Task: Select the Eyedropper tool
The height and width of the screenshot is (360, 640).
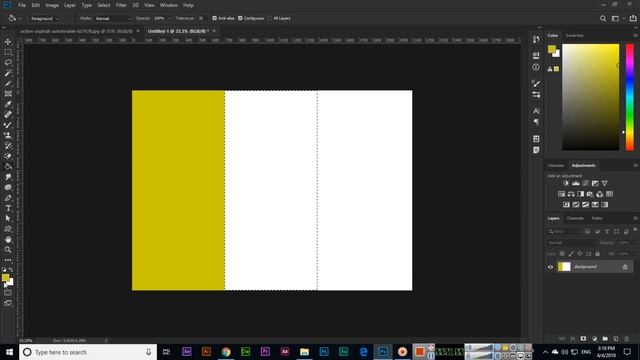Action: point(8,104)
